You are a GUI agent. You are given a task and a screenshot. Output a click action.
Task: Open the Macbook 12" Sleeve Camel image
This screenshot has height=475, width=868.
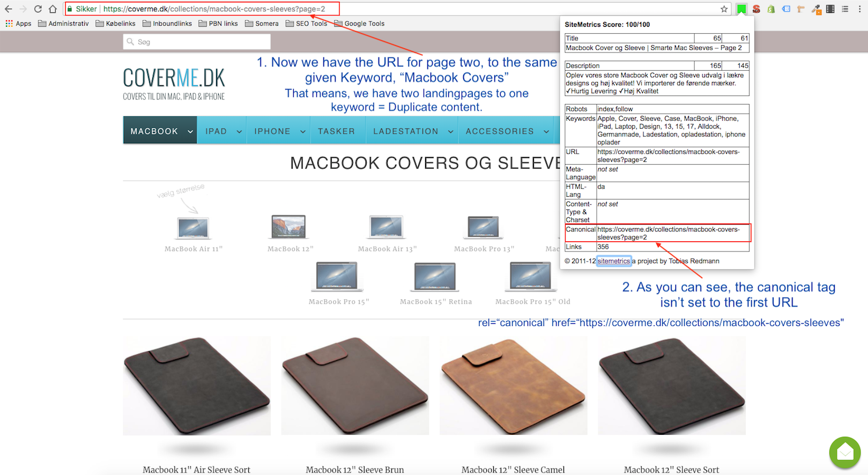pos(513,385)
